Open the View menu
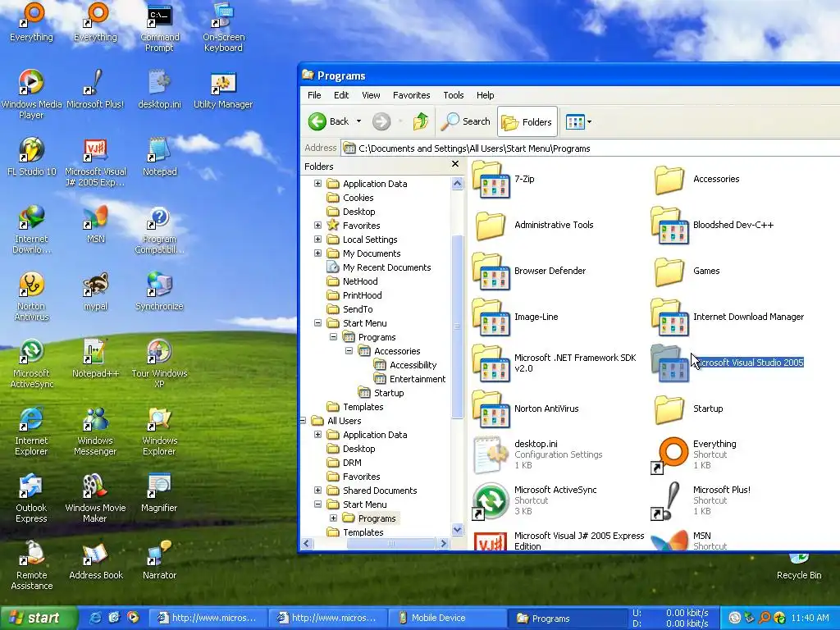This screenshot has height=630, width=840. point(371,95)
